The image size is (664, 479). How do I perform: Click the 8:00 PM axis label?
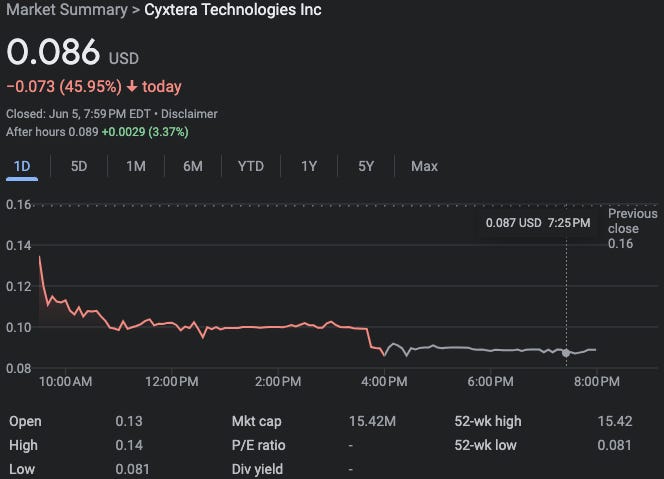tap(597, 382)
